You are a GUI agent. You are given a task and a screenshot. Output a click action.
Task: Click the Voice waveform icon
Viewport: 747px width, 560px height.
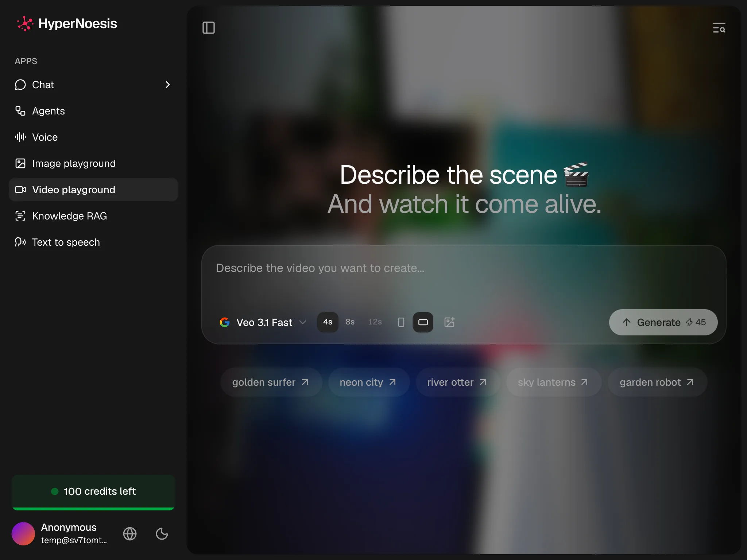click(20, 137)
